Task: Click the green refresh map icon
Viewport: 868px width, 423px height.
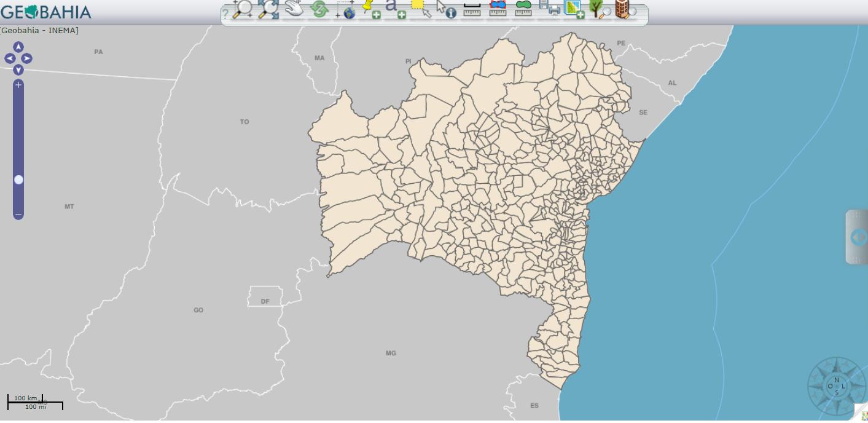Action: (319, 9)
